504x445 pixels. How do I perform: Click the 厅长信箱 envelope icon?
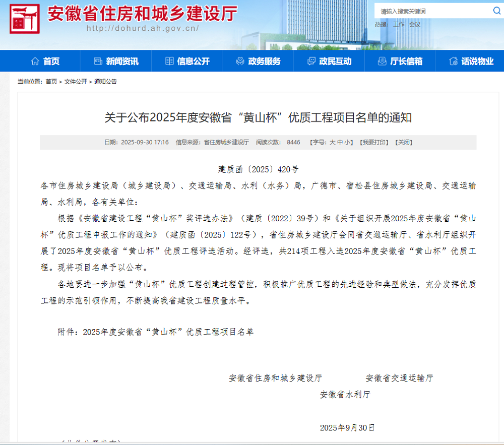point(381,60)
